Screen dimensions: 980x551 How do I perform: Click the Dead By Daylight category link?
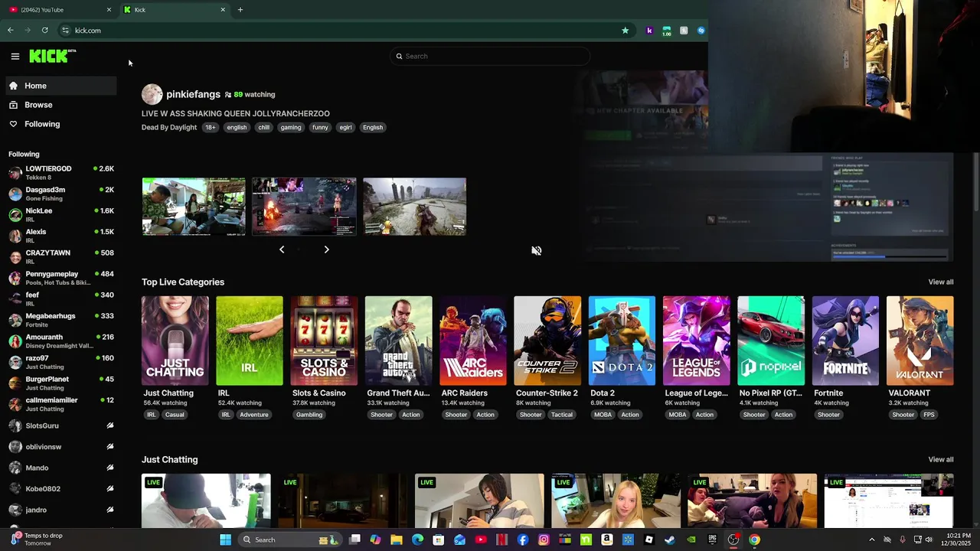coord(169,127)
